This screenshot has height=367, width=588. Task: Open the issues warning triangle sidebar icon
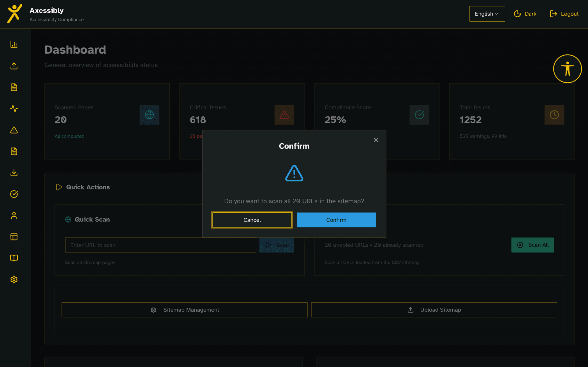coord(14,130)
